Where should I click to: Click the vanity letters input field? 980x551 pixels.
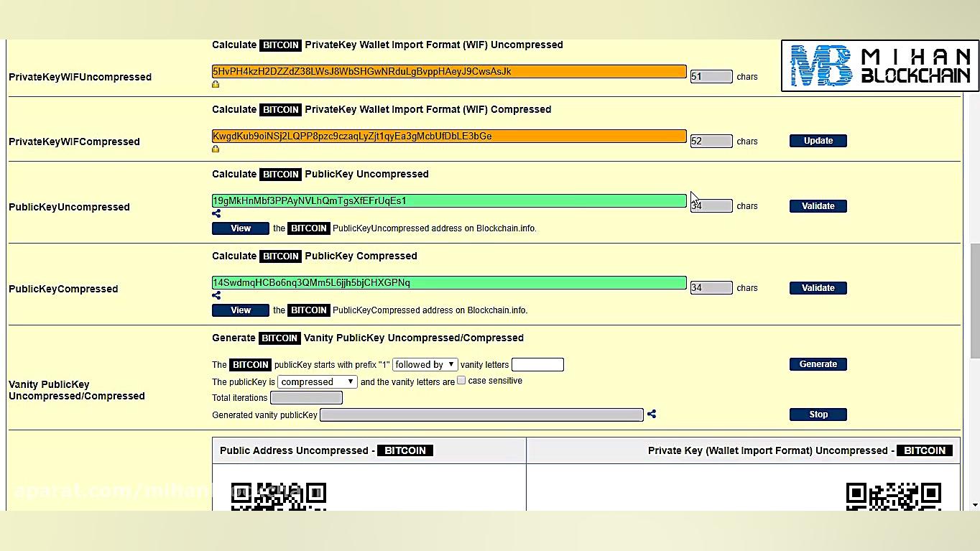pyautogui.click(x=537, y=365)
